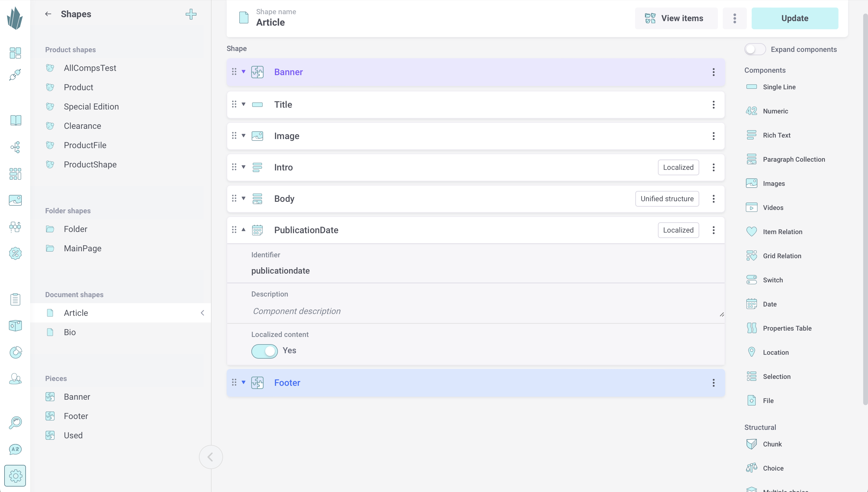This screenshot has width=868, height=492.
Task: Click the three-dot overflow menu top right
Action: coord(734,18)
